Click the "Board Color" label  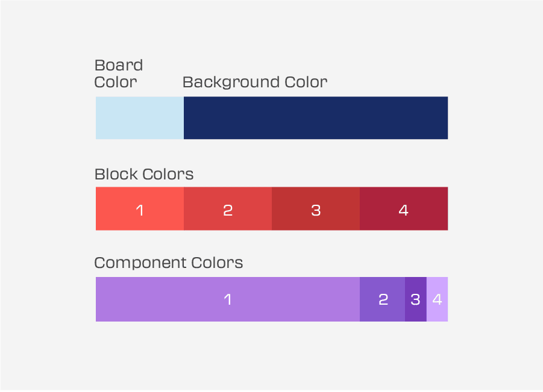tap(119, 73)
